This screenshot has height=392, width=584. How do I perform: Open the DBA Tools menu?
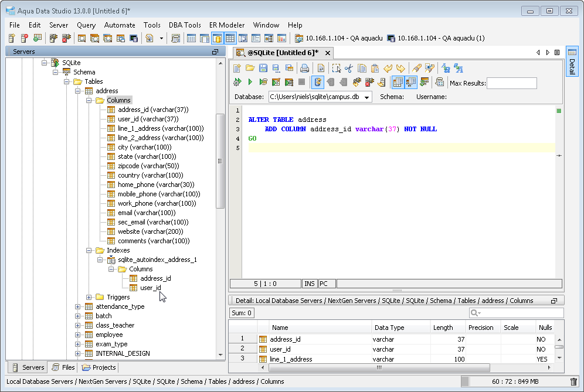pyautogui.click(x=185, y=25)
